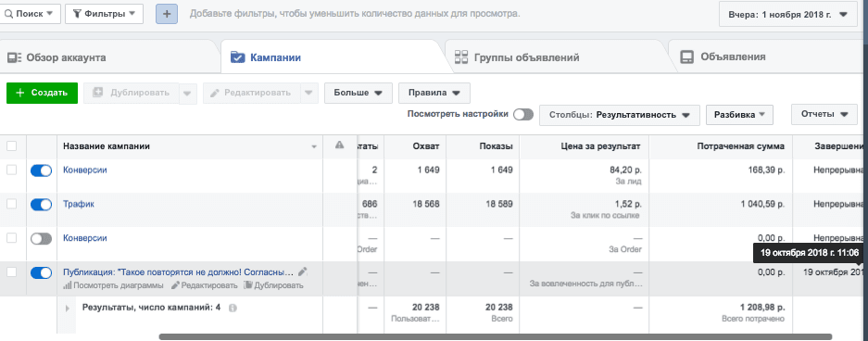
Task: Click the green Создать button
Action: 42,93
